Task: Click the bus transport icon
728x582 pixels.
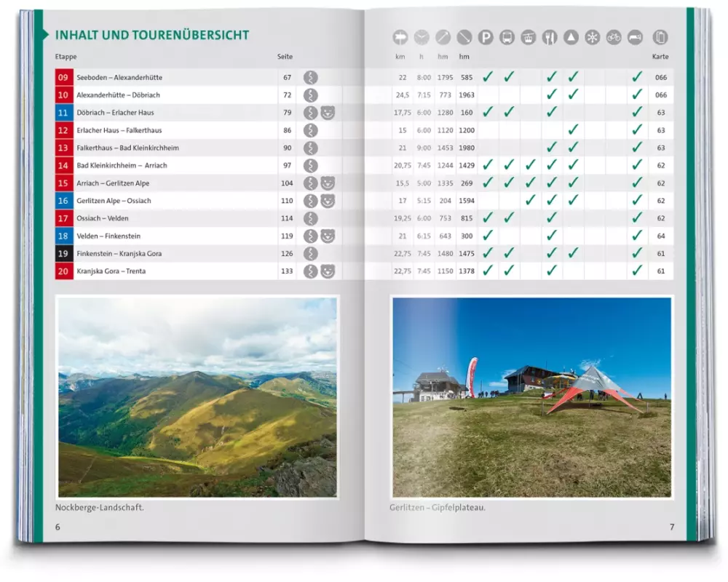Action: pos(507,38)
